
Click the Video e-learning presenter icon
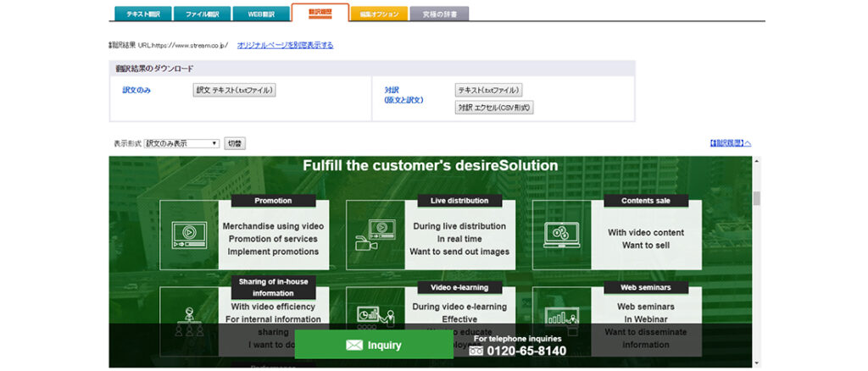click(376, 318)
